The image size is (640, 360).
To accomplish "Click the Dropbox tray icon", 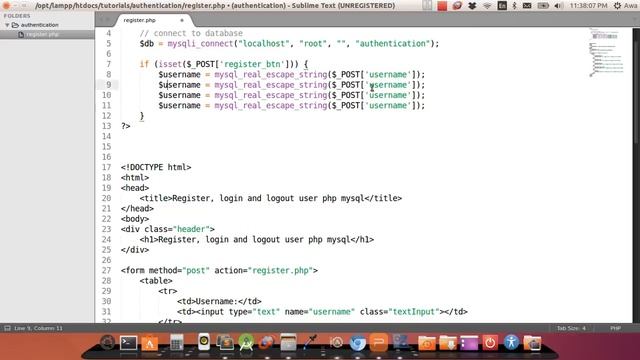I will 472,6.
